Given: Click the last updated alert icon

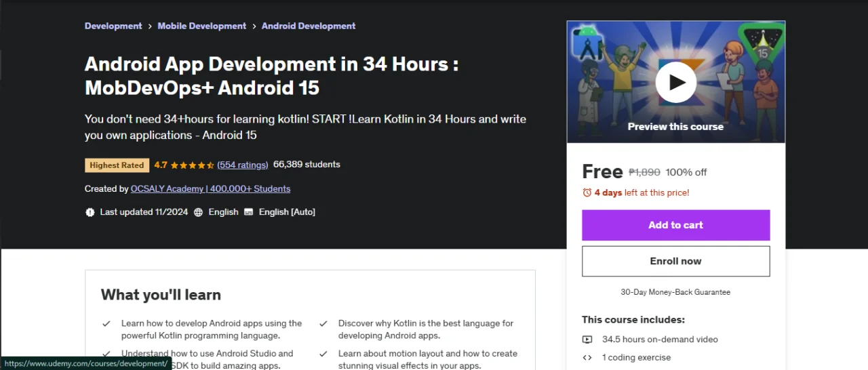Looking at the screenshot, I should coord(90,212).
